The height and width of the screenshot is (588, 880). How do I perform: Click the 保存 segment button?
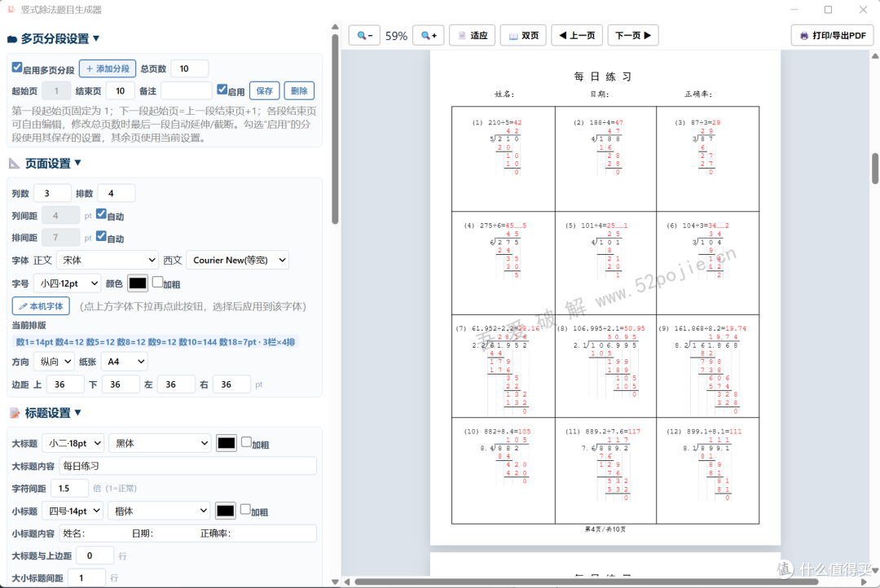click(264, 91)
